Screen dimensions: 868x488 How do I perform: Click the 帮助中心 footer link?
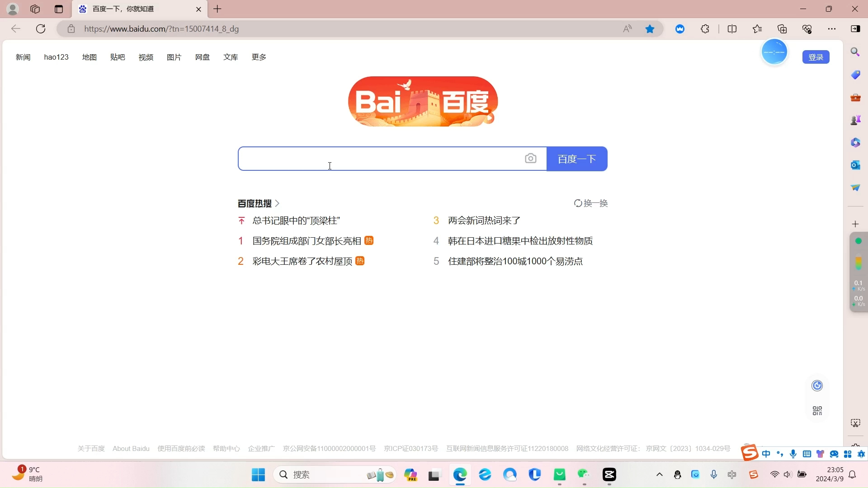(226, 449)
